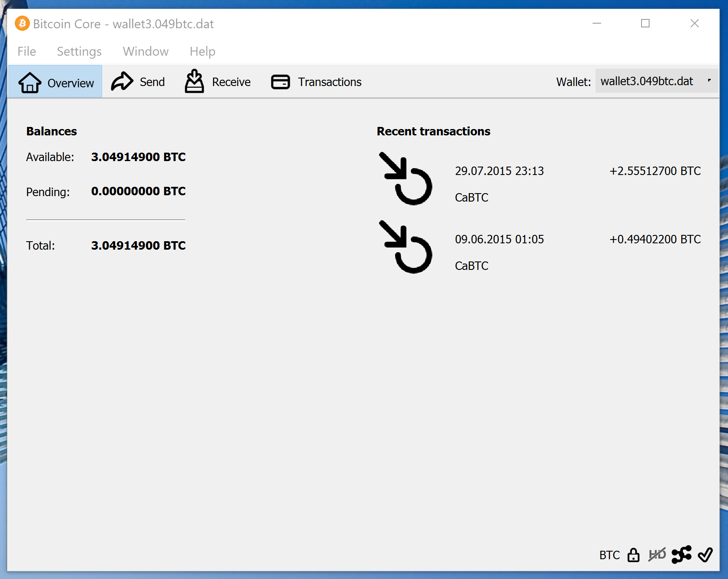The height and width of the screenshot is (579, 728).
Task: Click the Receive inbox icon
Action: (x=194, y=81)
